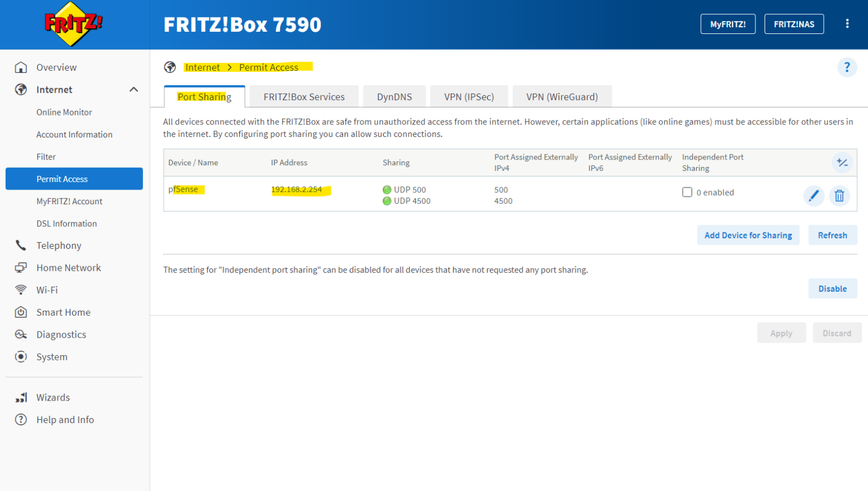Click the table settings icon above the delete button
The height and width of the screenshot is (491, 868).
[843, 162]
